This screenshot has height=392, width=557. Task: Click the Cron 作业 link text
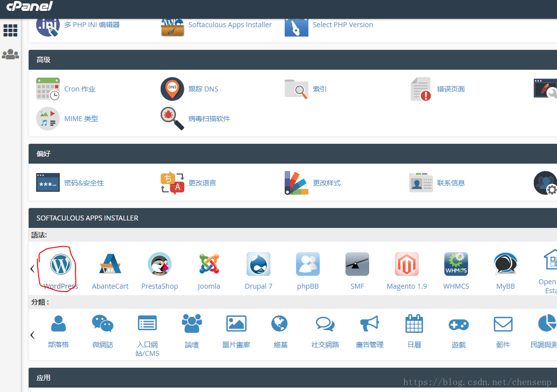click(x=80, y=89)
